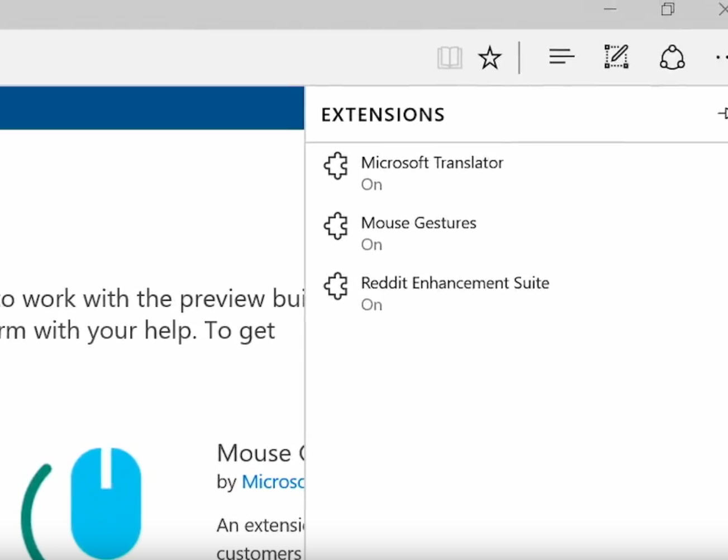Screen dimensions: 728x560
Task: Make a Web Note pen icon
Action: coord(616,57)
